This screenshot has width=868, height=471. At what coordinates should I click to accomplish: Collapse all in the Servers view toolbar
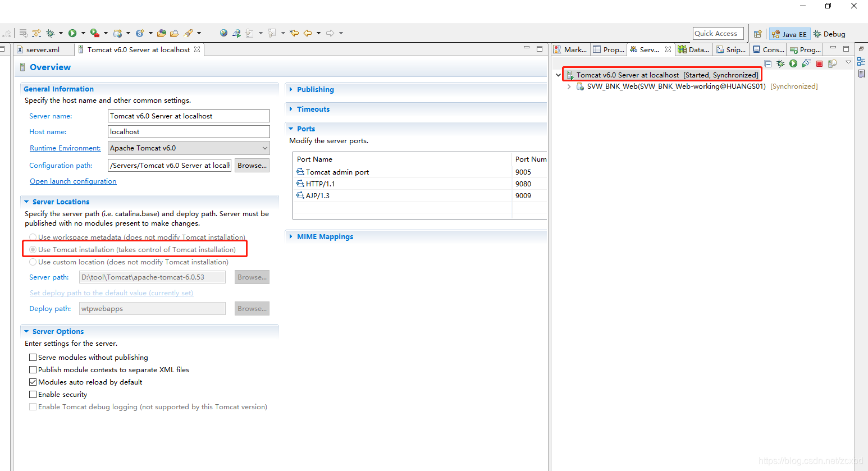[768, 63]
